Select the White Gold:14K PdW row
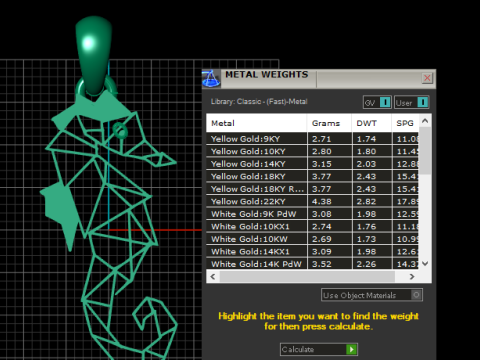Image resolution: width=480 pixels, height=360 pixels. click(313, 264)
